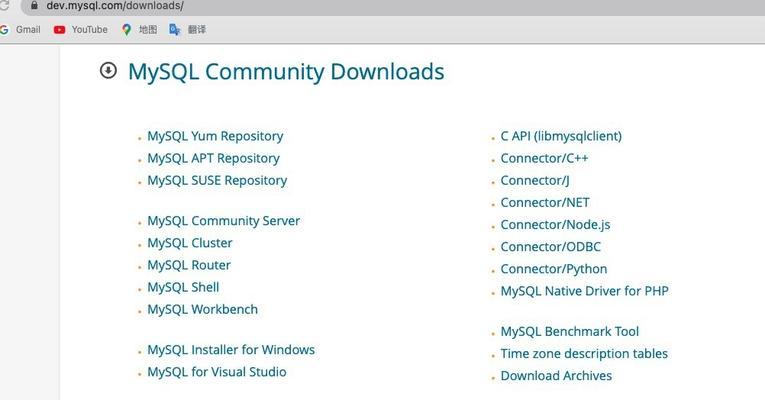Image resolution: width=765 pixels, height=400 pixels.
Task: Open Connector/ODBC link
Action: point(550,247)
